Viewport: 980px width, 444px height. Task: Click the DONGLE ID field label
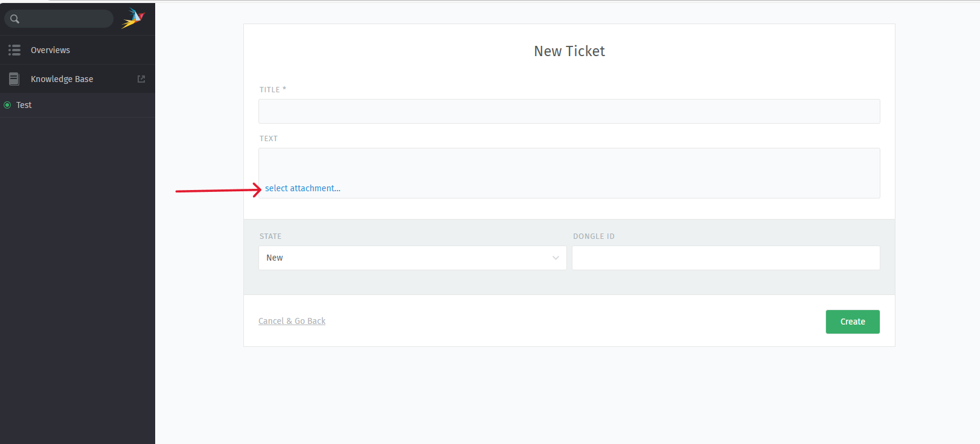pos(594,236)
